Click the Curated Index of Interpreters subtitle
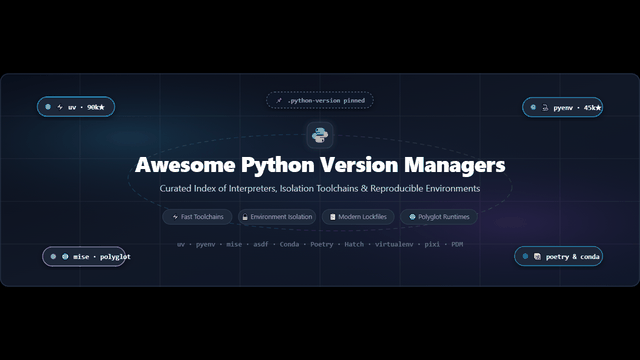 [x=320, y=189]
